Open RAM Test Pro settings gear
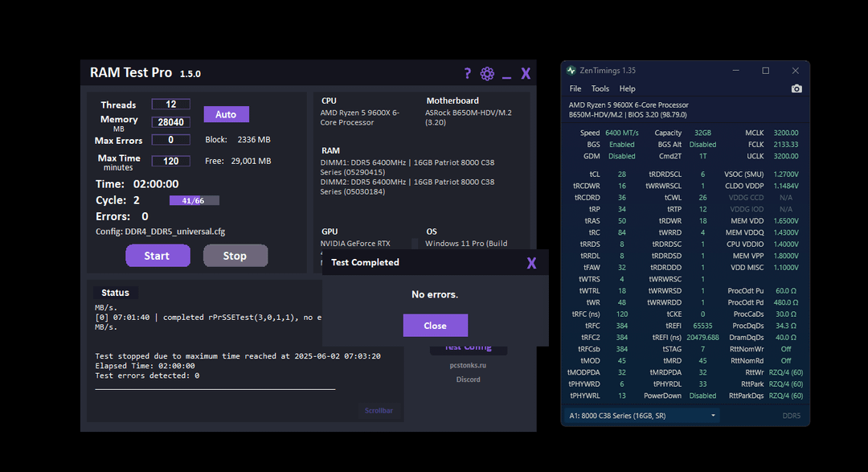868x472 pixels. click(x=487, y=74)
